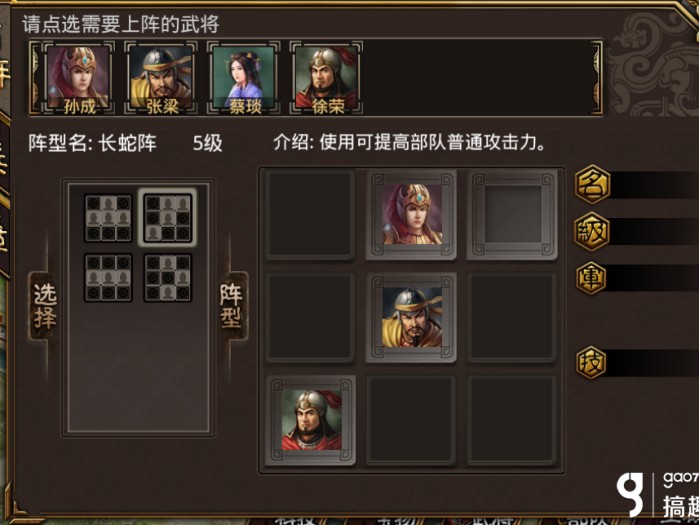The height and width of the screenshot is (525, 699).
Task: Click 孙成 placed in top-center grid slot
Action: pos(411,214)
